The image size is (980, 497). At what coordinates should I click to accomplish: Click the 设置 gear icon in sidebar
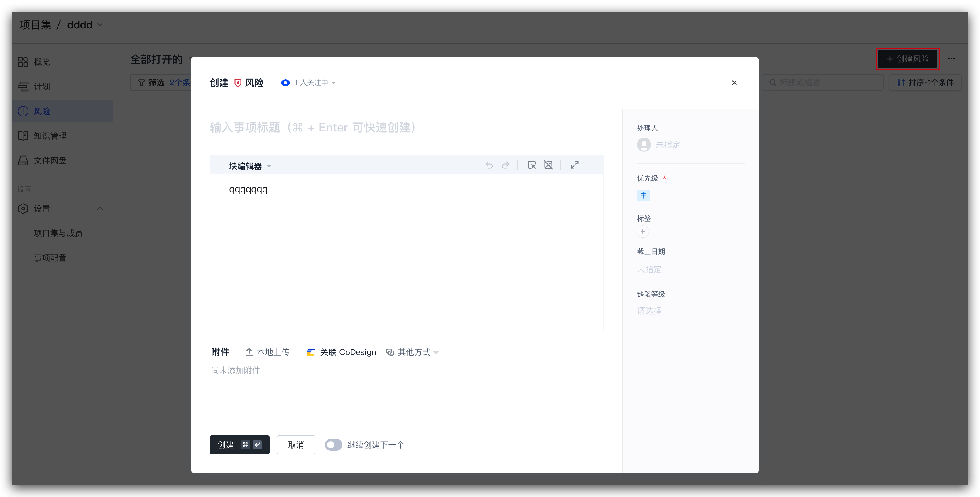pyautogui.click(x=23, y=209)
